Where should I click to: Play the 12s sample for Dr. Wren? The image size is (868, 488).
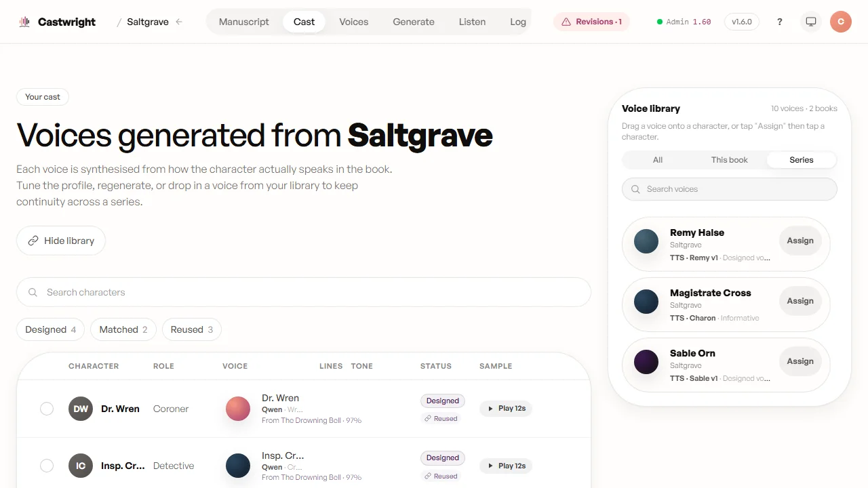pos(506,409)
